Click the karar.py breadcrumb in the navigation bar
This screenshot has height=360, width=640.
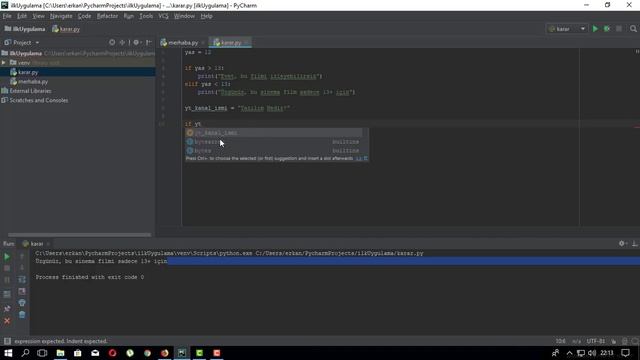[66, 29]
